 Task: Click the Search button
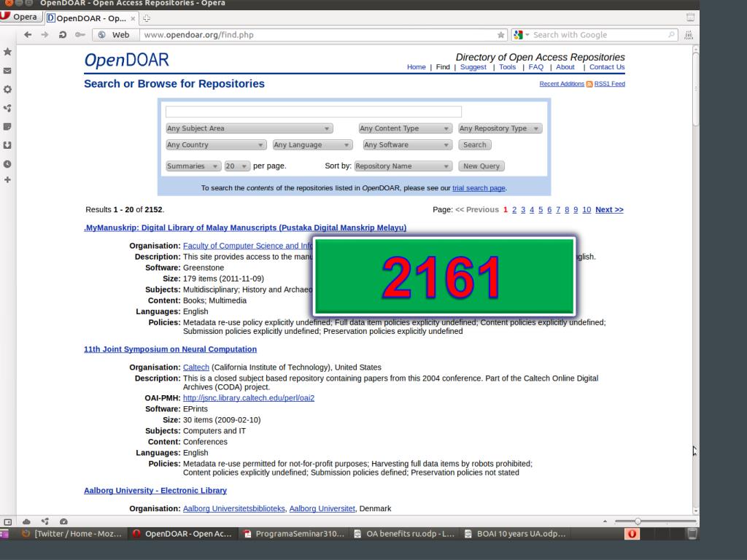(474, 145)
